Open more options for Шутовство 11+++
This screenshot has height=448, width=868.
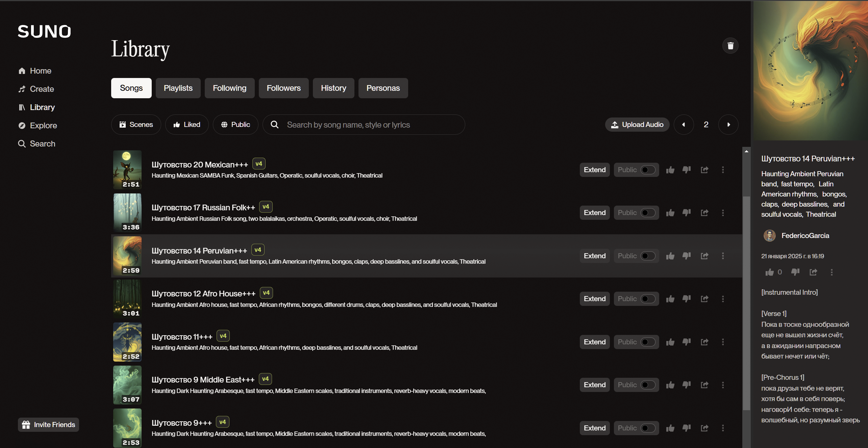(723, 342)
